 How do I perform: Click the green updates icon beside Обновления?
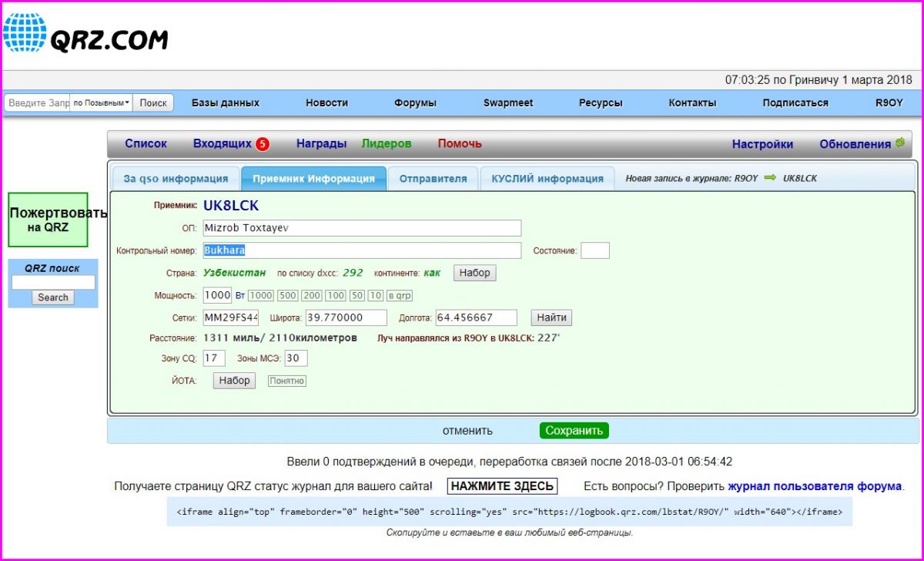tap(900, 143)
